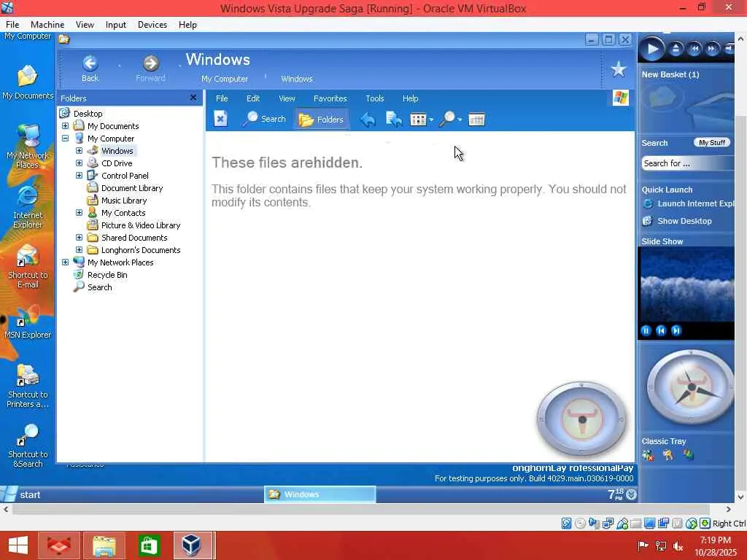This screenshot has height=560, width=747.
Task: Select Document Library in the tree
Action: [x=132, y=188]
